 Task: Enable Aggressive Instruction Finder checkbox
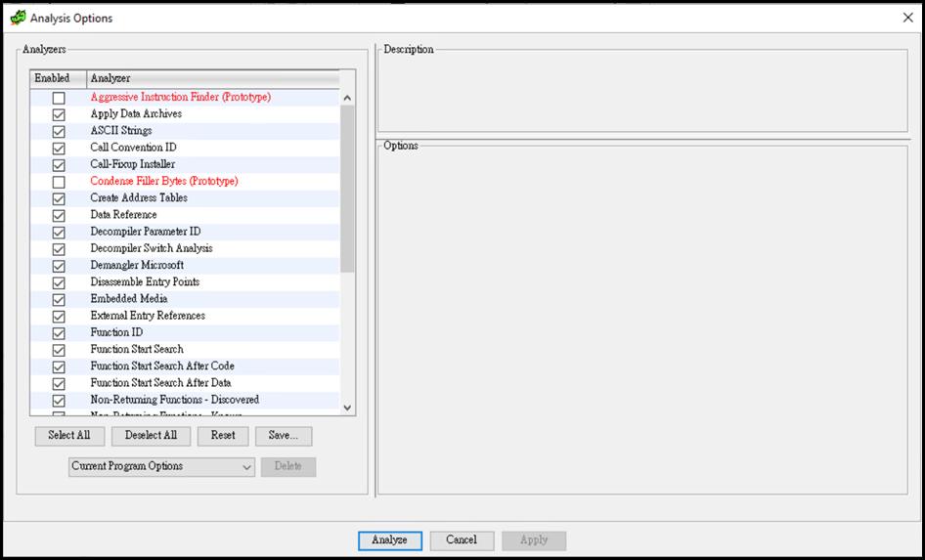pyautogui.click(x=59, y=98)
